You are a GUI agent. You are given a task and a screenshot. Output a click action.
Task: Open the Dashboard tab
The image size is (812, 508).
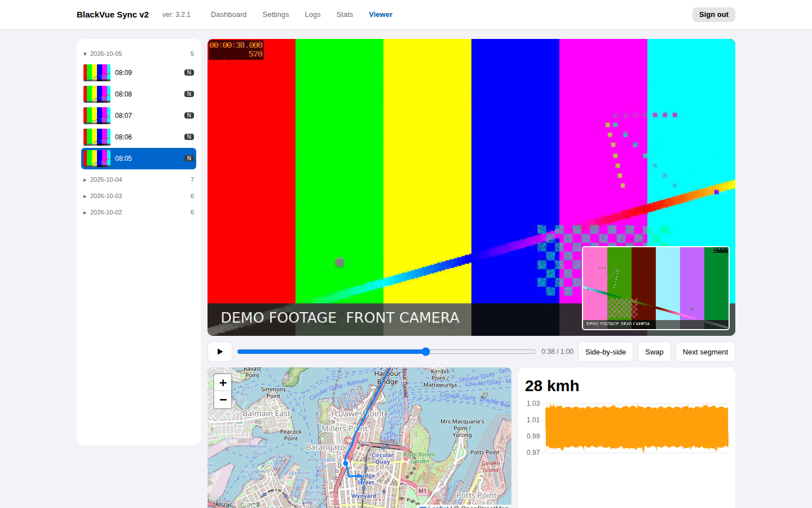tap(228, 15)
